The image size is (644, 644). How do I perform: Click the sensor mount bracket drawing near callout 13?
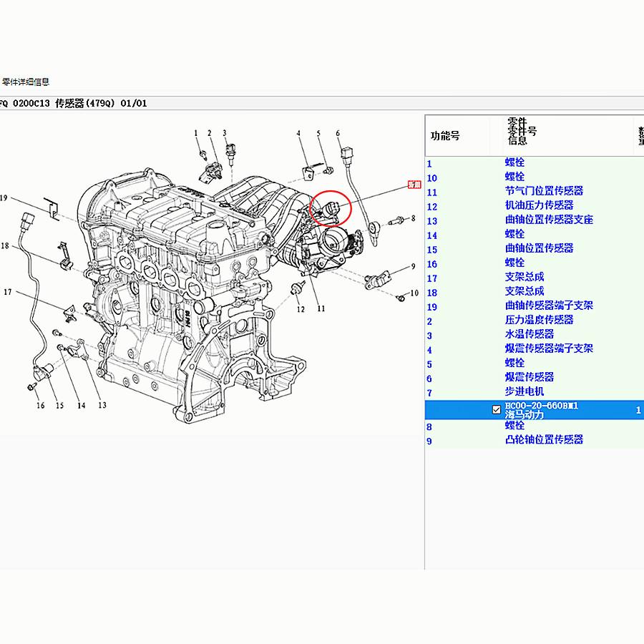[79, 349]
